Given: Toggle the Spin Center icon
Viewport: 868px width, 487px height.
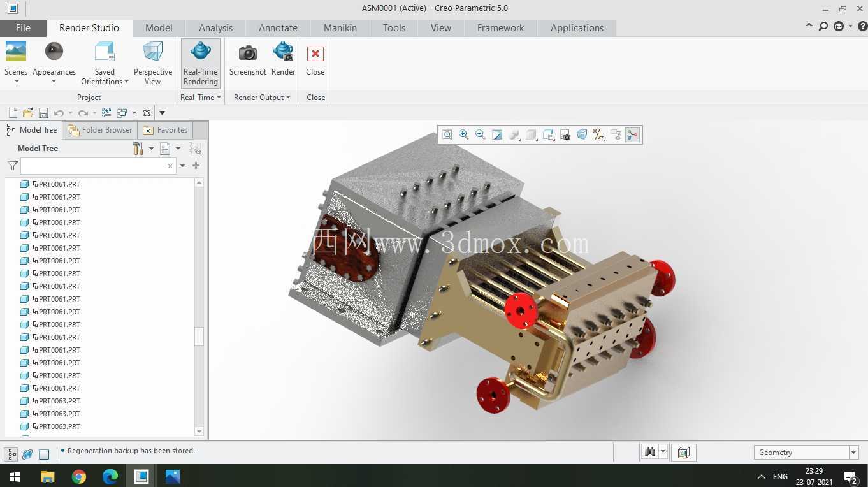Looking at the screenshot, I should click(x=633, y=134).
